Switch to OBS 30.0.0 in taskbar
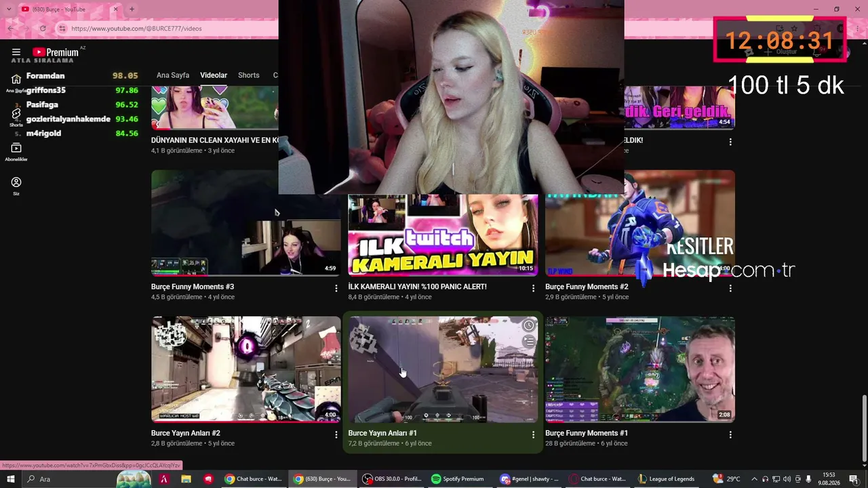The image size is (868, 488). pyautogui.click(x=391, y=479)
